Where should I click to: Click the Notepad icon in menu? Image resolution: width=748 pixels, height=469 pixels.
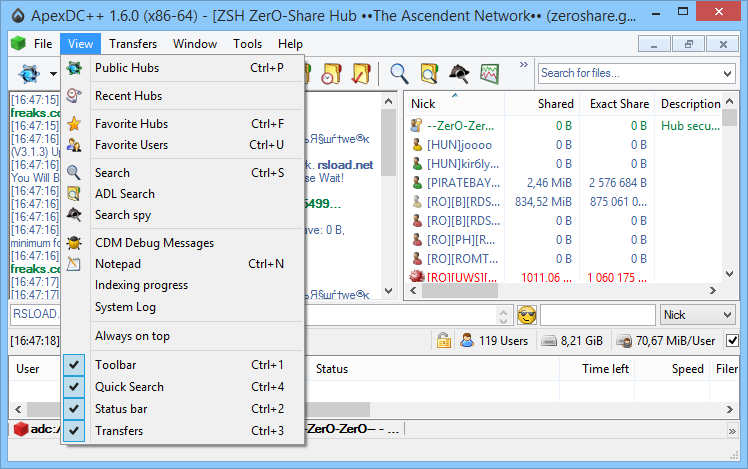(x=74, y=264)
